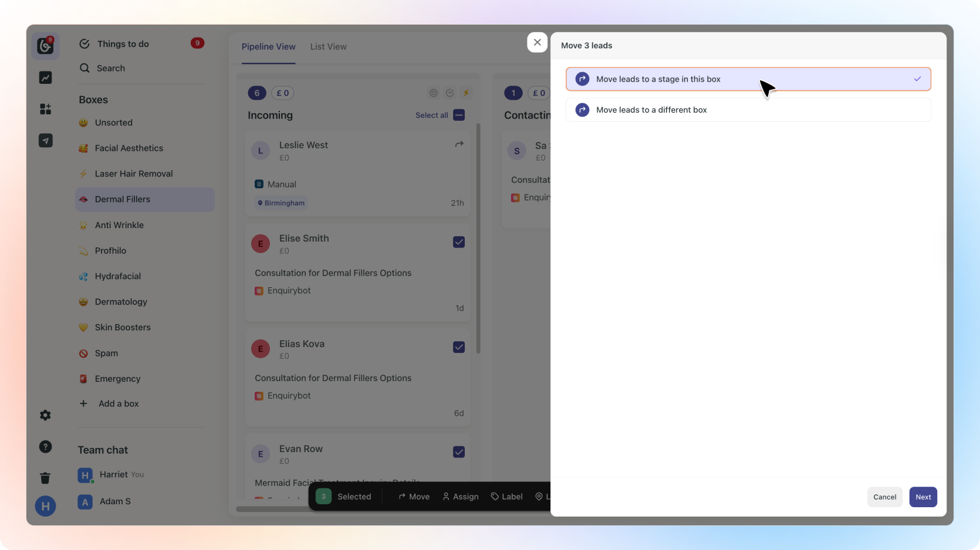Click the Incoming column vertical scrollbar
Image resolution: width=980 pixels, height=550 pixels.
point(478,239)
